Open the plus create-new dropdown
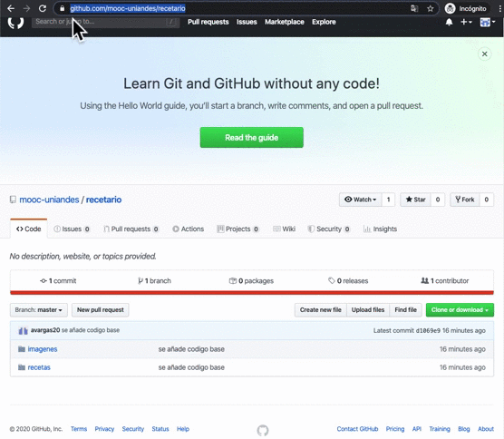The width and height of the screenshot is (504, 439). click(x=466, y=22)
